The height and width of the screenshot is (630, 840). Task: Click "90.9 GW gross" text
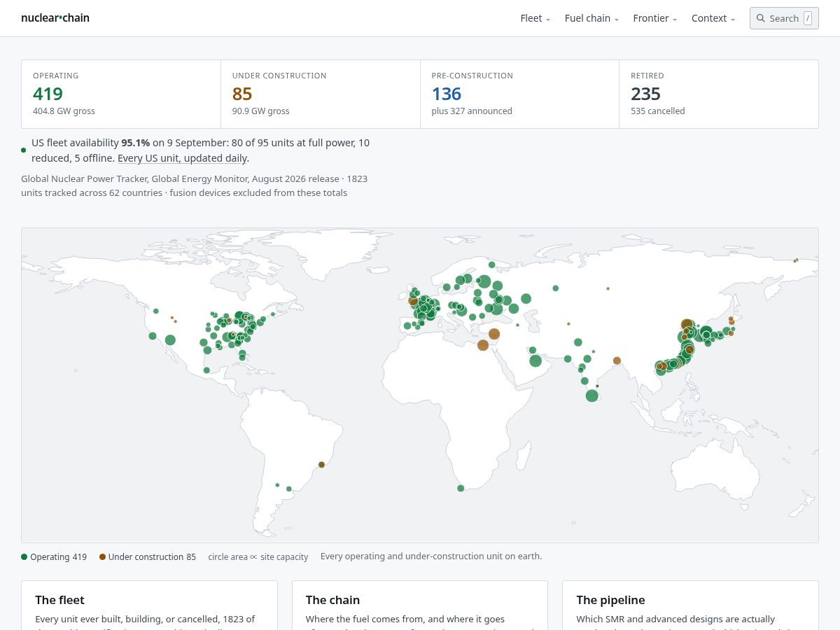pyautogui.click(x=260, y=111)
